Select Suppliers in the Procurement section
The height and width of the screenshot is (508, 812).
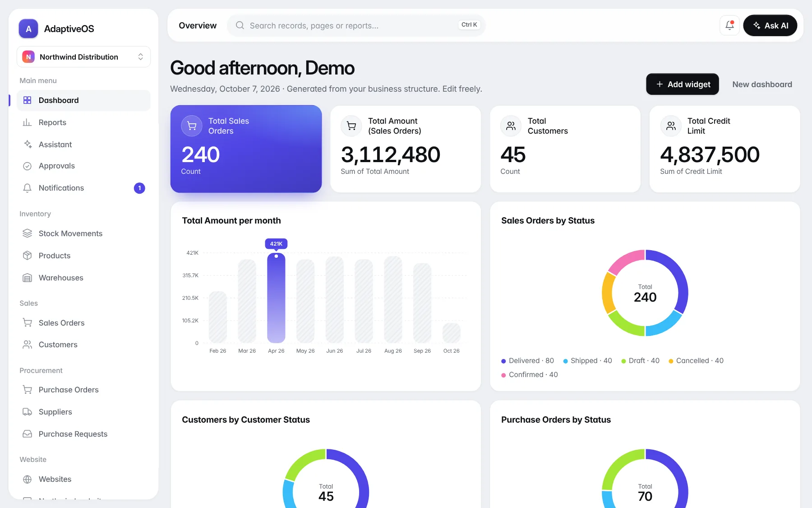(83, 412)
